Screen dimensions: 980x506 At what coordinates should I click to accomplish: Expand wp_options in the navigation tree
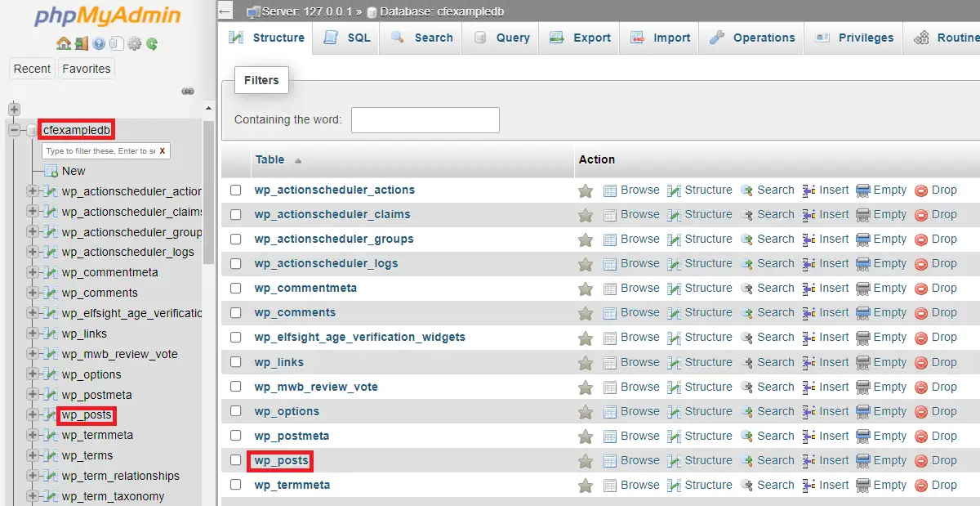tap(33, 374)
